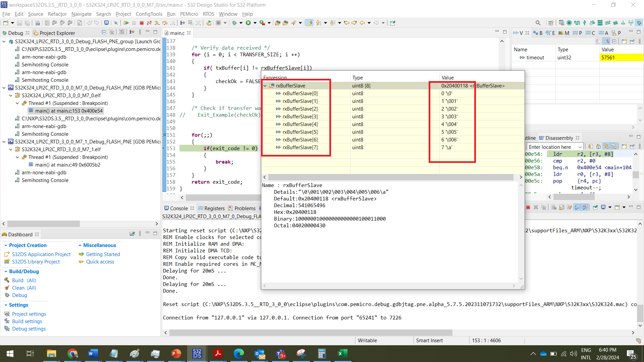Open Excel from the Windows taskbar
This screenshot has width=644, height=362.
[x=342, y=353]
